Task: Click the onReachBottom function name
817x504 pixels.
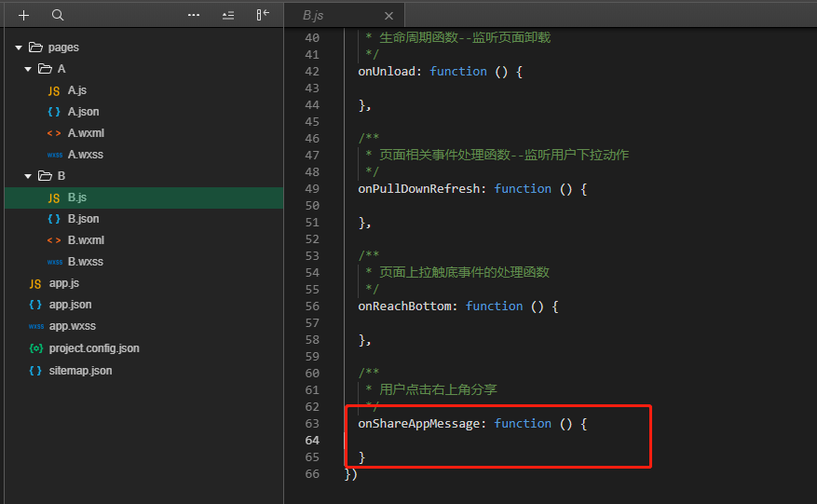Action: (404, 306)
